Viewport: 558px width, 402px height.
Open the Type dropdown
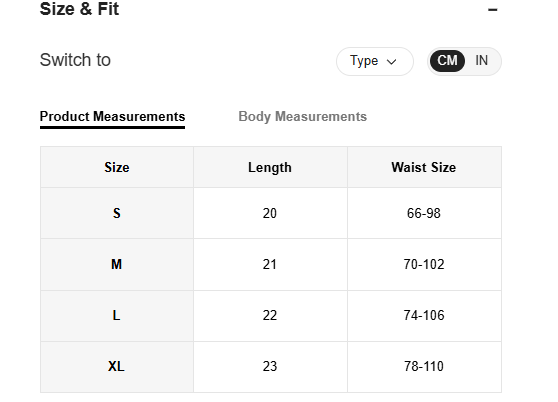(x=375, y=61)
